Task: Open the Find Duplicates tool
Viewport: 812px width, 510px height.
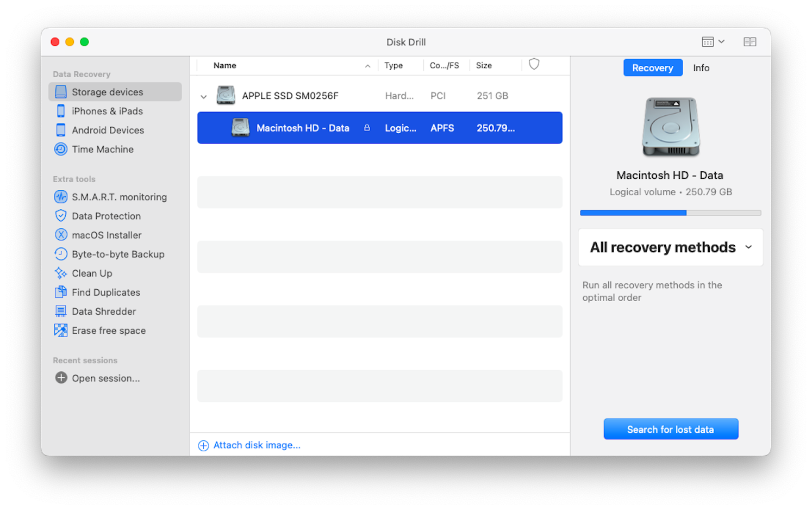Action: pyautogui.click(x=105, y=292)
